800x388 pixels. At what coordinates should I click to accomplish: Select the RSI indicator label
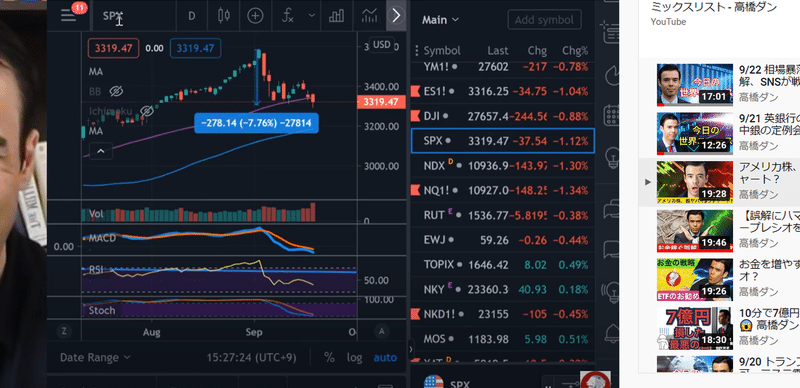[96, 270]
